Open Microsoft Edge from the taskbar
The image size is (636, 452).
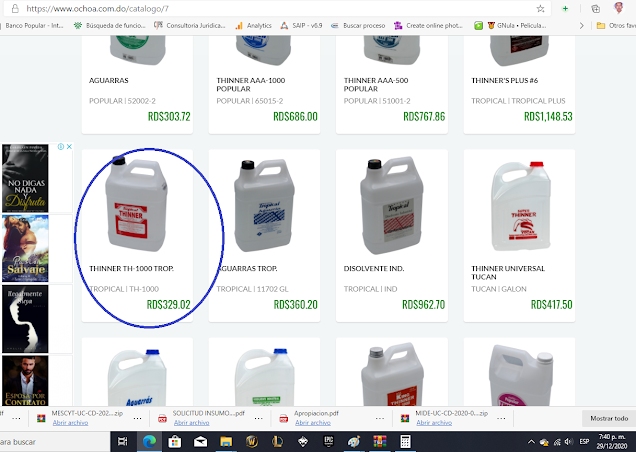coord(149,441)
